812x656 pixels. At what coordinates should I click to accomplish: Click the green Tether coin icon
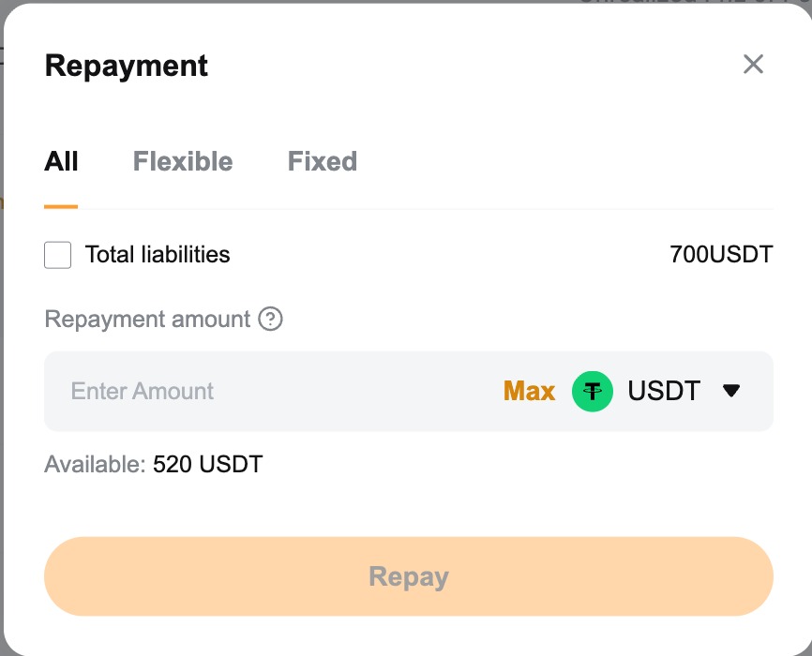point(593,391)
